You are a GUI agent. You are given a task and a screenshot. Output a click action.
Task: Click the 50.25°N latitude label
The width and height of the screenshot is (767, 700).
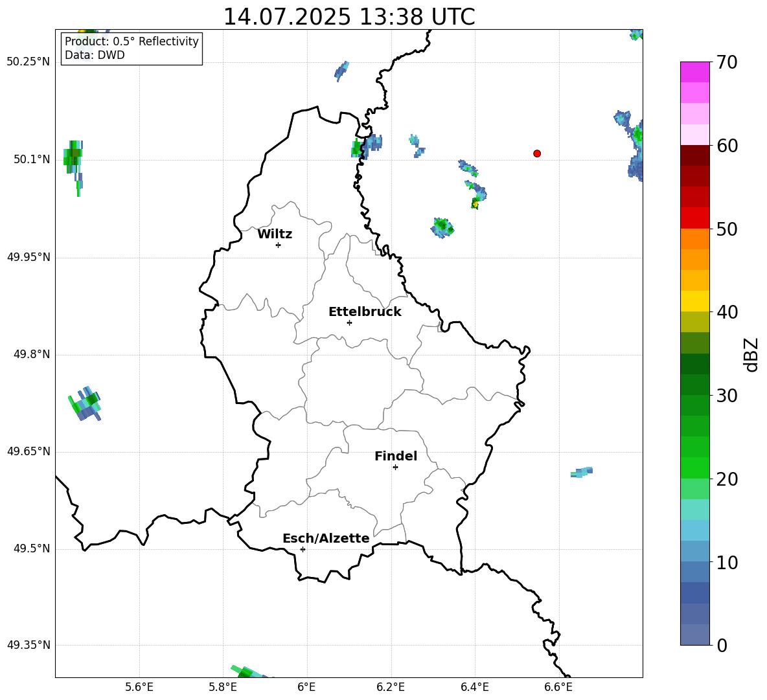(29, 62)
